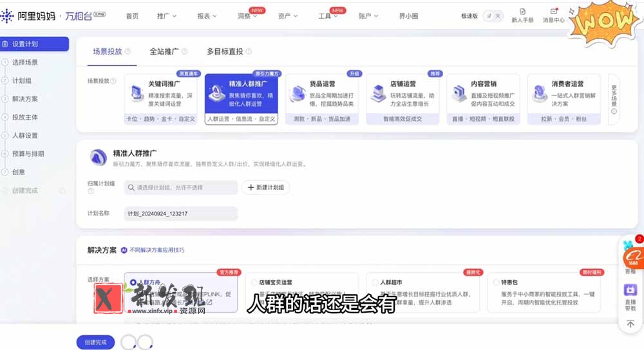Image resolution: width=644 pixels, height=350 pixels.
Task: Jump to 计划组 step in sidebar
Action: 21,80
